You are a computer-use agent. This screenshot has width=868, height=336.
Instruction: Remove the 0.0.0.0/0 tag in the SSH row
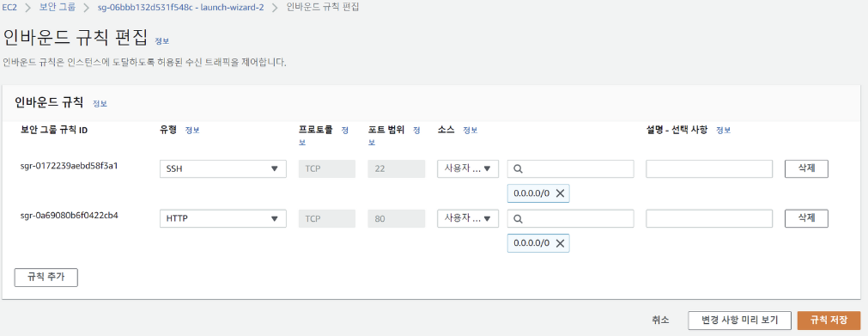(x=560, y=193)
